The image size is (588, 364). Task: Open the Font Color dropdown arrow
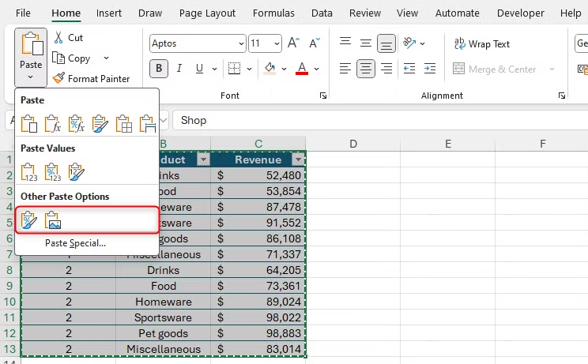(x=316, y=69)
